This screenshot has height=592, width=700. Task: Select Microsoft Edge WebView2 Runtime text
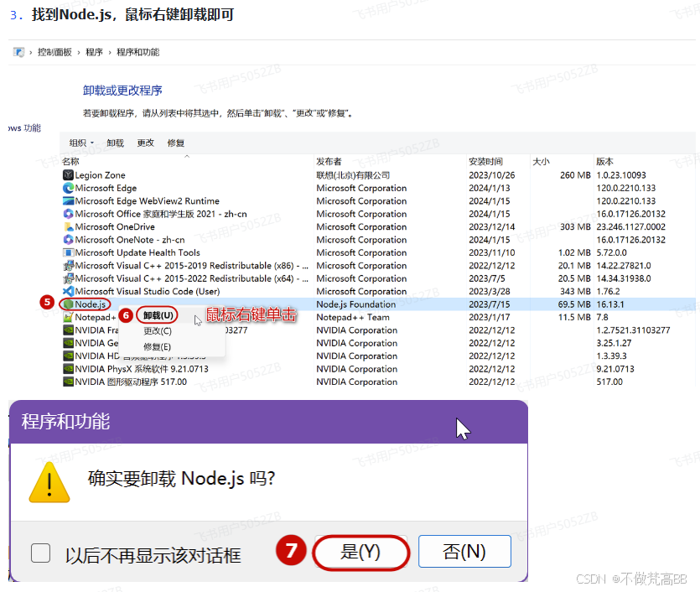pos(148,201)
